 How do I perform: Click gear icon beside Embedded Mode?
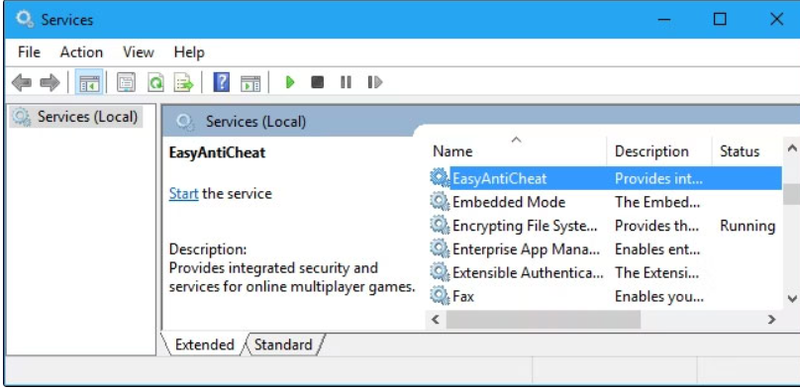439,201
